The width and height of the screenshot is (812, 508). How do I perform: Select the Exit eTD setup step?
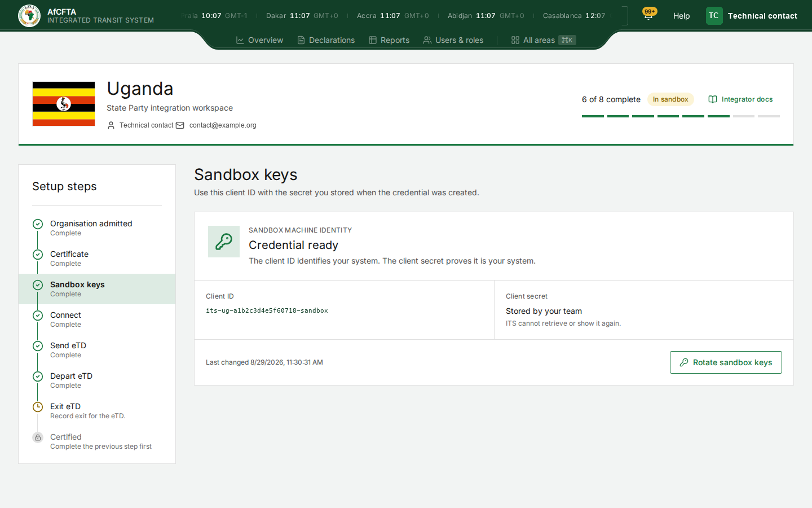pyautogui.click(x=97, y=411)
